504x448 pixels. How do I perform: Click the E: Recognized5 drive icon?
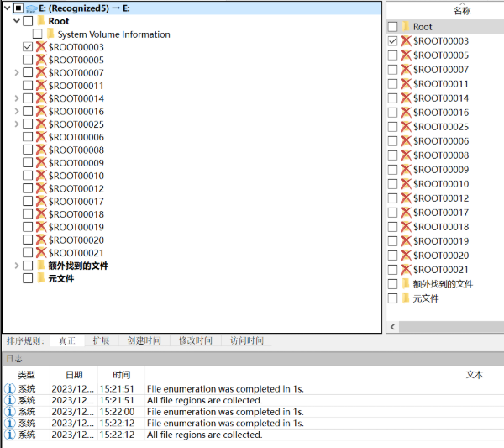click(31, 8)
